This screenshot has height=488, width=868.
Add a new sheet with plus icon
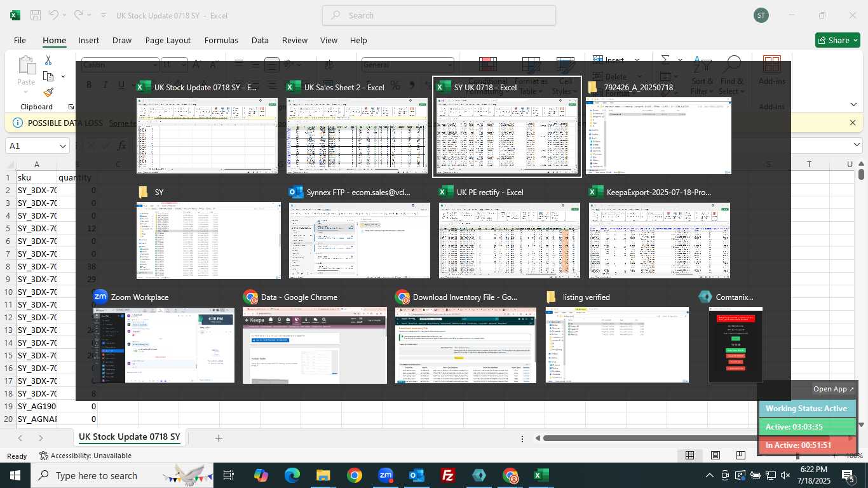click(219, 438)
